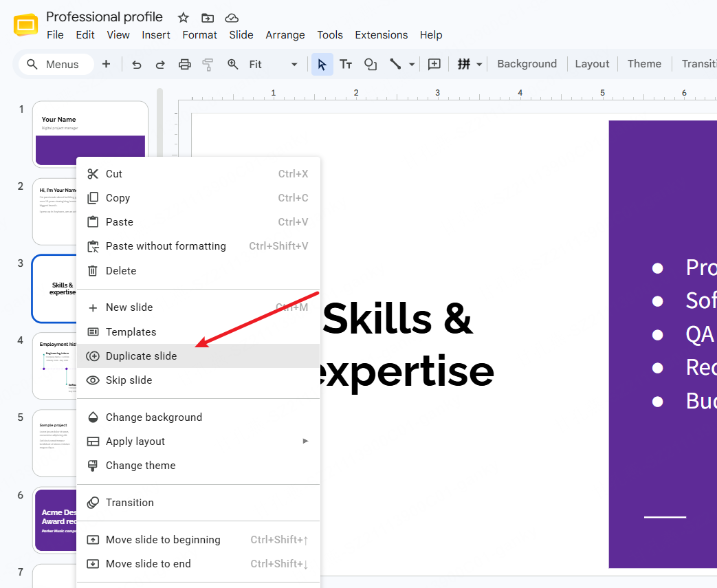Screen dimensions: 717x588
Task: Open the Fit zoom dropdown
Action: click(x=273, y=65)
